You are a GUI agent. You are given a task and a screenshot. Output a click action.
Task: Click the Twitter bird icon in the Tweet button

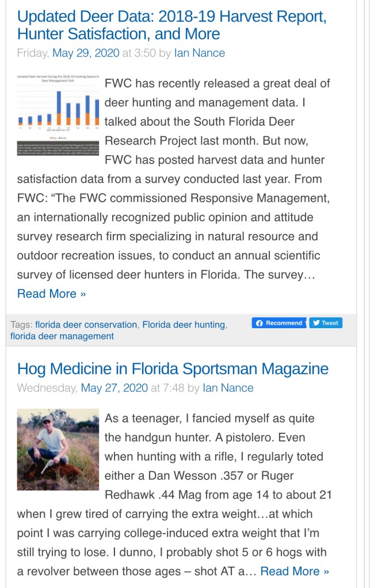coord(316,323)
